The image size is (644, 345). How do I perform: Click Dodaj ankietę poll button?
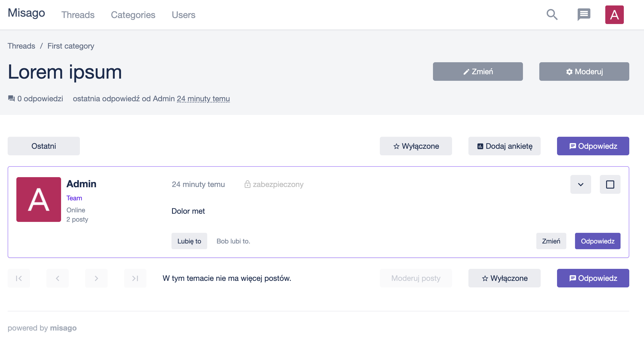click(x=504, y=146)
